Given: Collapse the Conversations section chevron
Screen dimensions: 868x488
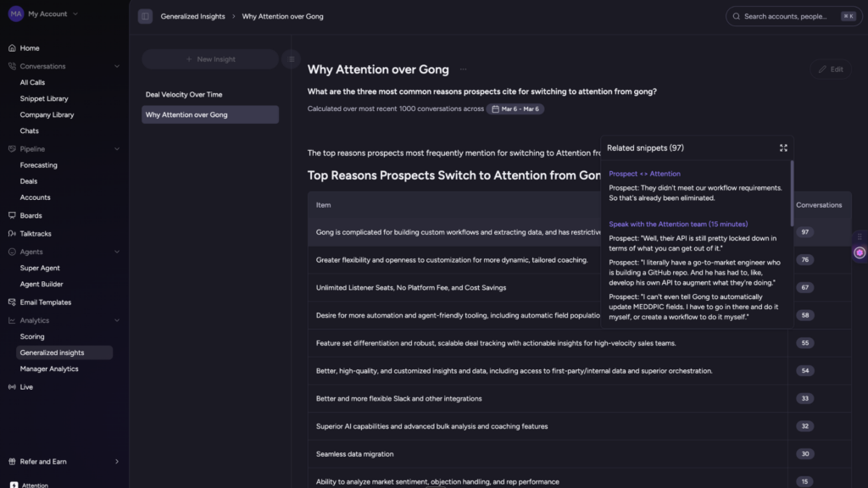Looking at the screenshot, I should click(x=117, y=66).
